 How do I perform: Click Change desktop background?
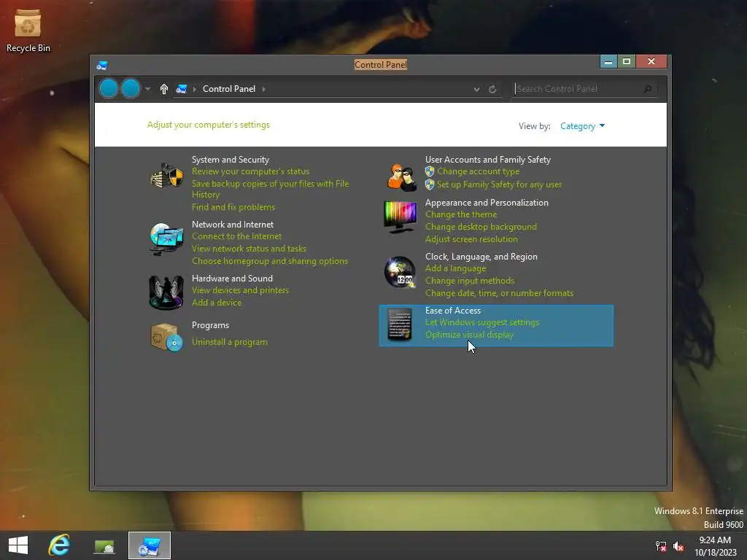click(x=481, y=227)
